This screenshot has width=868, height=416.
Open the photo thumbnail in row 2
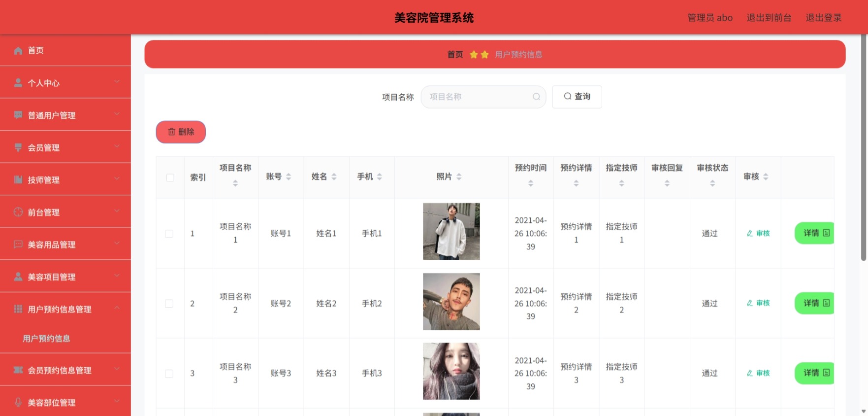pyautogui.click(x=451, y=302)
